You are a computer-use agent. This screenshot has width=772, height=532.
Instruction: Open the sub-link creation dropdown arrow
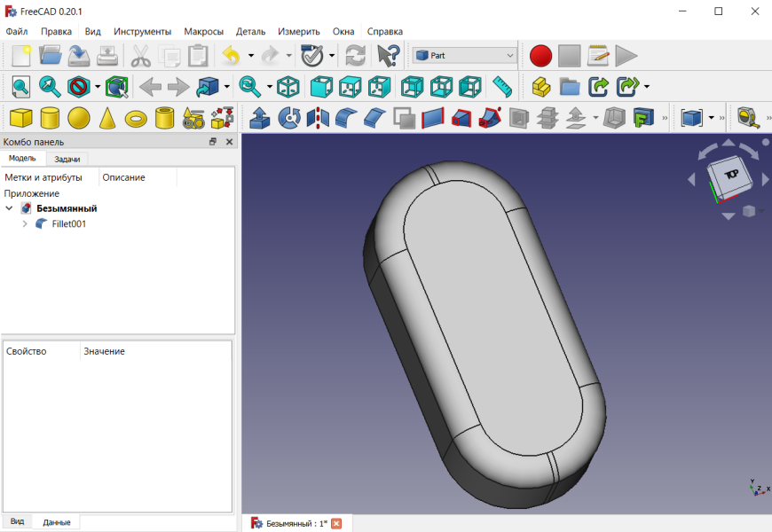pyautogui.click(x=647, y=87)
